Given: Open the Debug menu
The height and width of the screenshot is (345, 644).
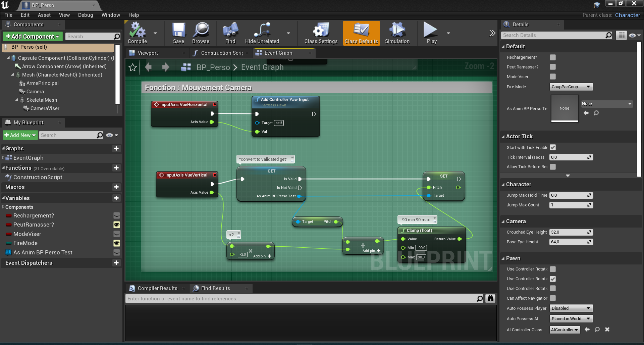Looking at the screenshot, I should pos(86,15).
